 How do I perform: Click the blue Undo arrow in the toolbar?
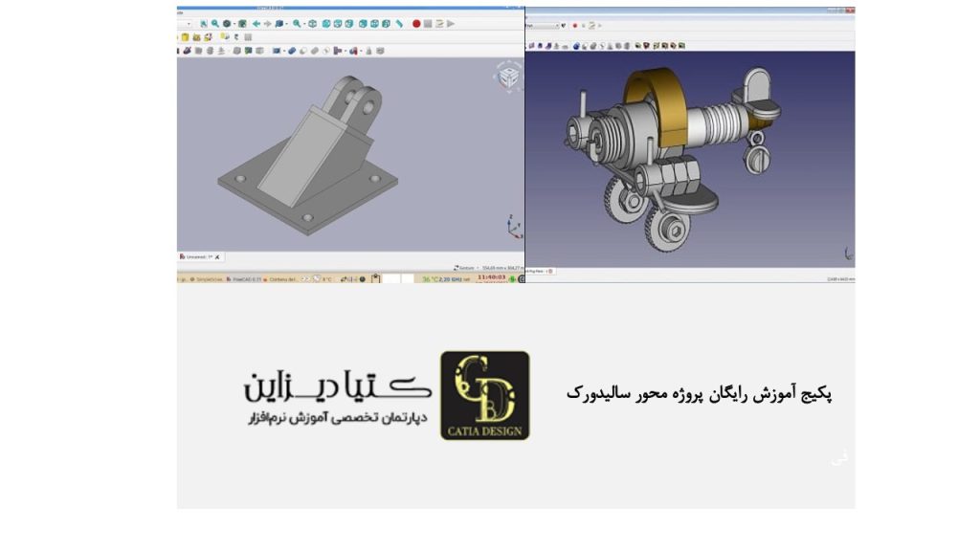point(256,24)
